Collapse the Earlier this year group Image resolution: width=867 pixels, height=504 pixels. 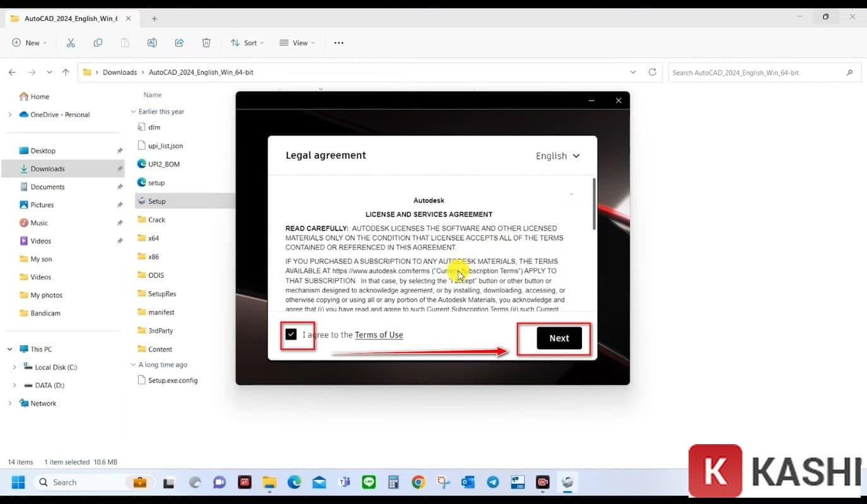click(133, 112)
